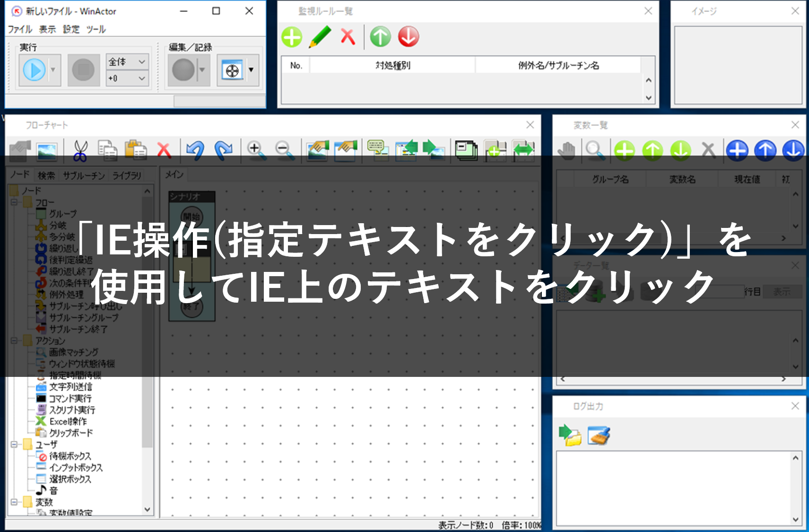
Task: Click the clear log brush icon
Action: point(599,435)
